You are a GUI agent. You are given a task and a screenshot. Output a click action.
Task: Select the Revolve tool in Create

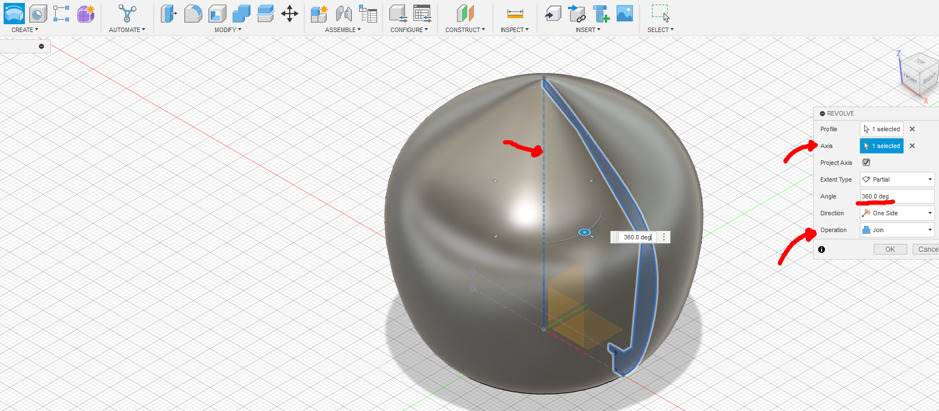click(x=14, y=13)
